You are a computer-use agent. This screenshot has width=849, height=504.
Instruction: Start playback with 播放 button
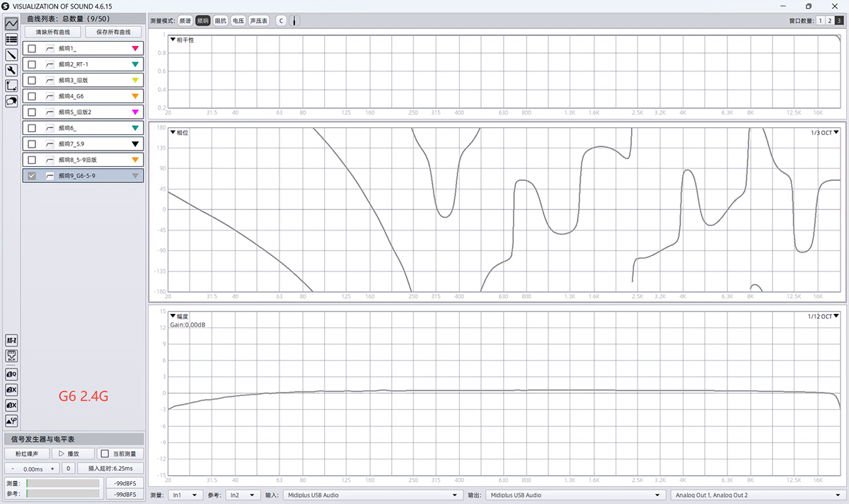[x=73, y=454]
